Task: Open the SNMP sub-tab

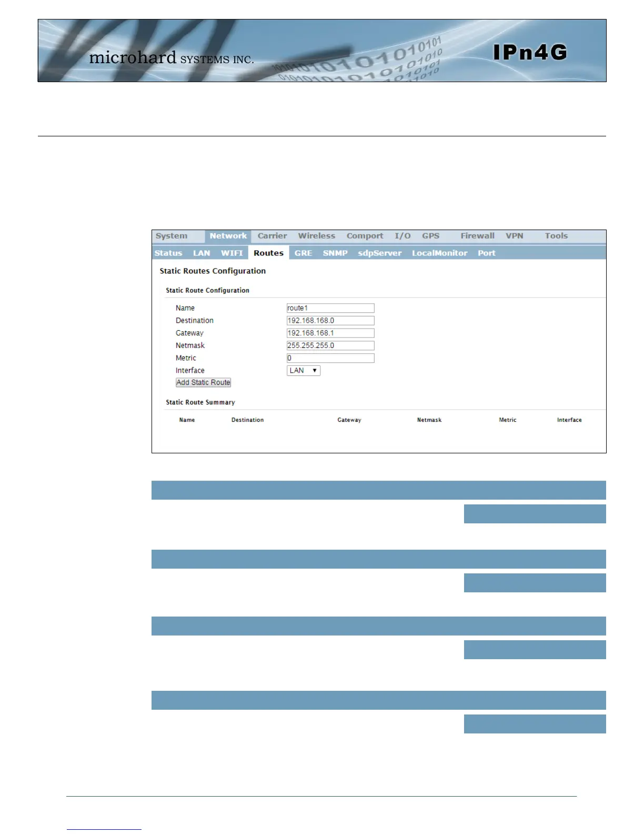Action: [x=335, y=253]
